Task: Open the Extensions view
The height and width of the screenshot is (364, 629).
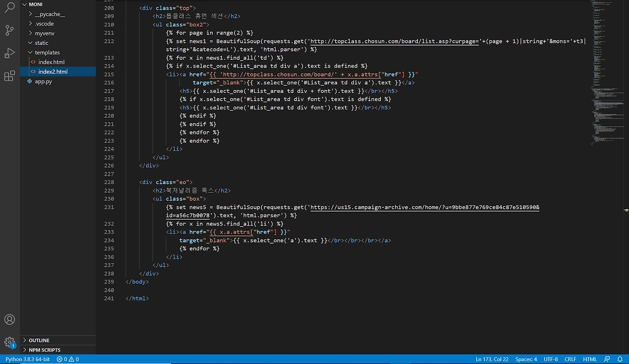Action: pos(9,76)
